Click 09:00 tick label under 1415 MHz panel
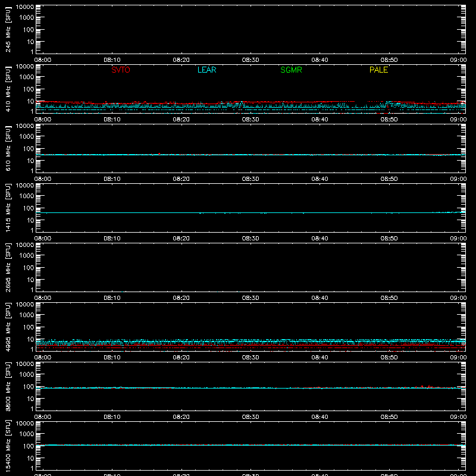476x476 pixels. click(x=458, y=239)
